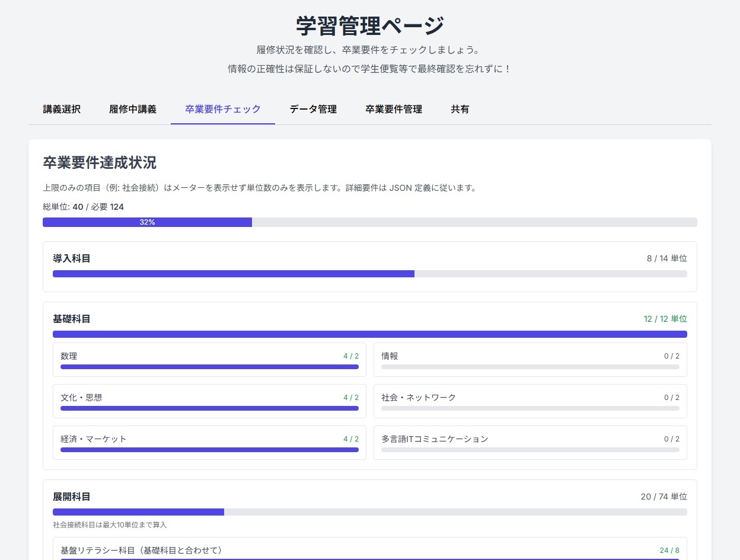Image resolution: width=740 pixels, height=560 pixels.
Task: Click the 32% total credits progress bar
Action: click(x=369, y=222)
